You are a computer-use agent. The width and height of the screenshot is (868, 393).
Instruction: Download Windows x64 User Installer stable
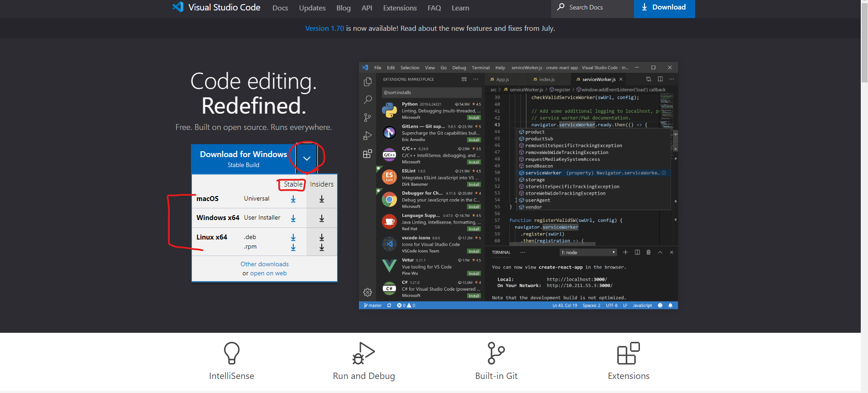pyautogui.click(x=293, y=218)
